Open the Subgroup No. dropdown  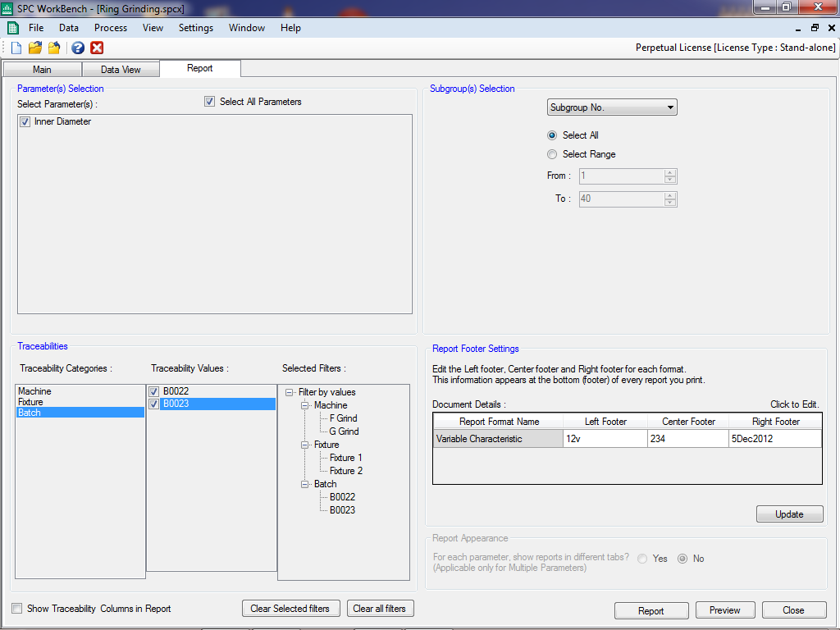point(612,107)
